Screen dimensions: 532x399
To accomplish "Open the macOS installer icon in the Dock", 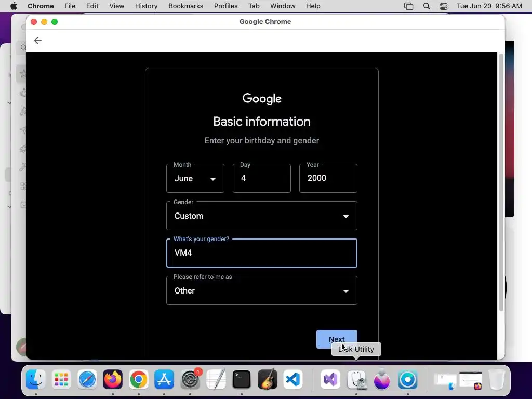I will pyautogui.click(x=382, y=379).
